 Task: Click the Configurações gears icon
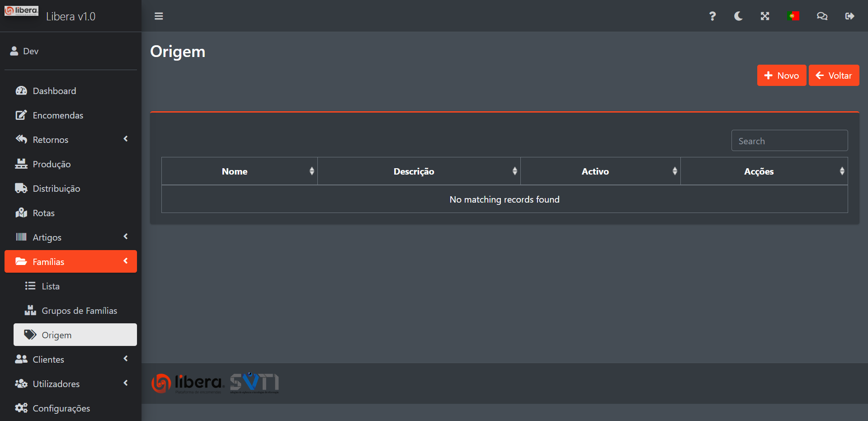coord(21,408)
